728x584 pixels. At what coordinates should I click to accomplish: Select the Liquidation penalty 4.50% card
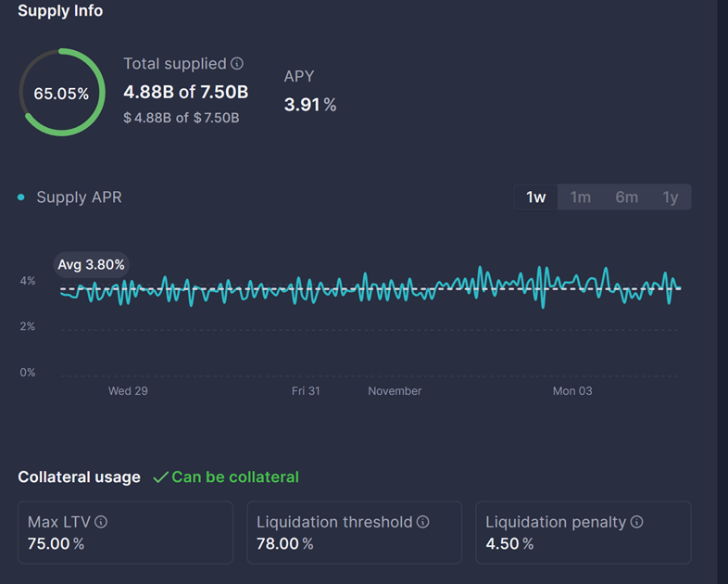pos(583,533)
